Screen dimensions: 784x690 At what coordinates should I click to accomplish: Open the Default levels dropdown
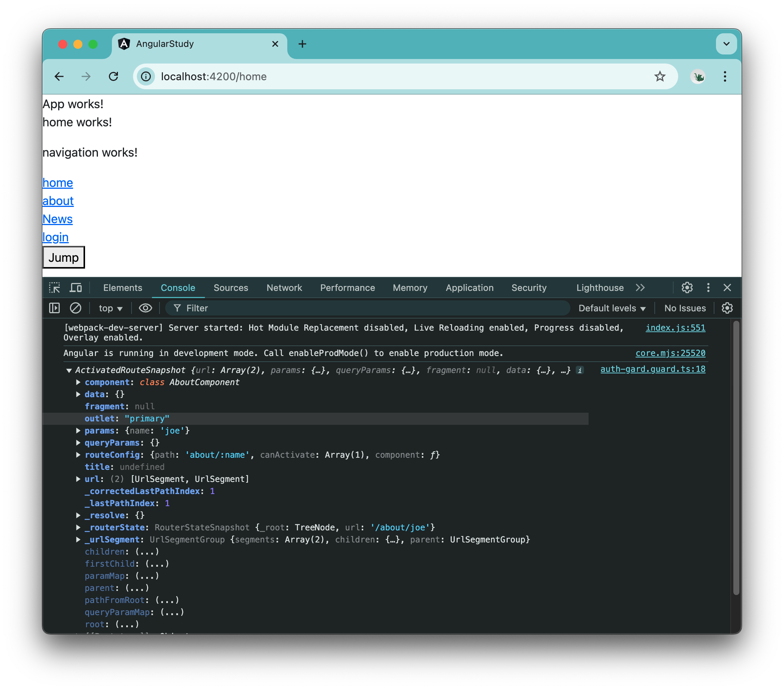[611, 308]
